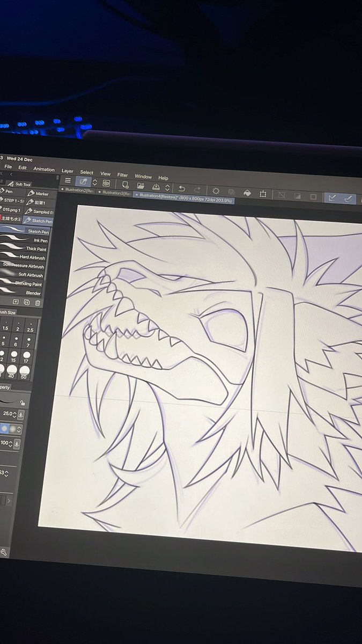Screen dimensions: 362x644
Task: Select the 鉛筆1 sub tool group
Action: [x=39, y=203]
